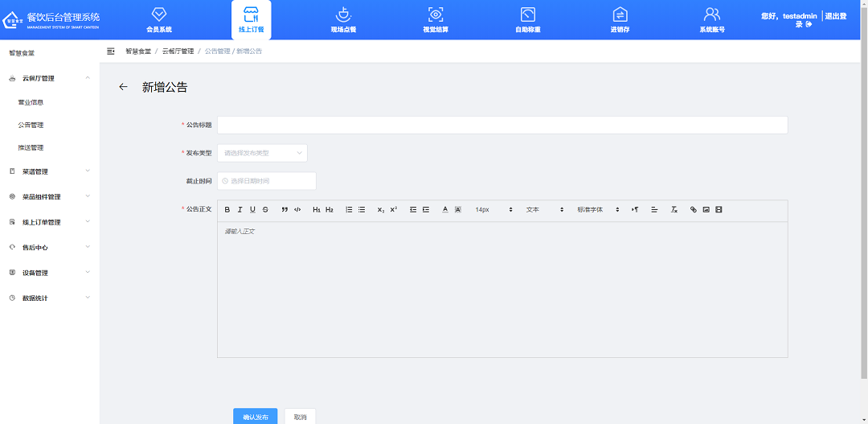Click the 取消 button

[x=300, y=417]
